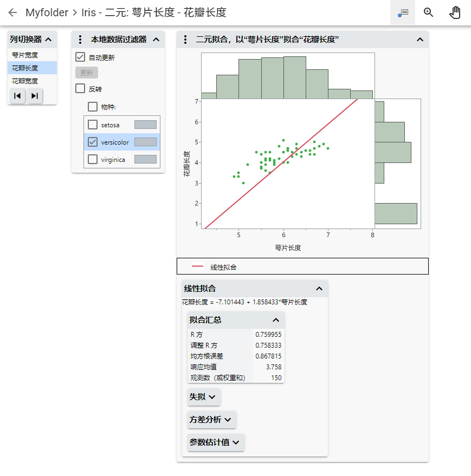Click the red 线性拟合 legend line
Screen dimensions: 471x476
[197, 266]
